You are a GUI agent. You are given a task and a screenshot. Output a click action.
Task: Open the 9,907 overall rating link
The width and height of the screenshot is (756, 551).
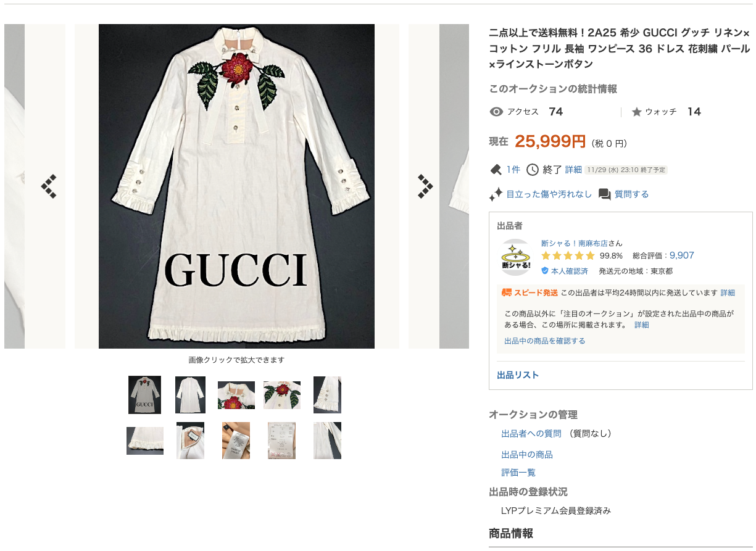[682, 255]
